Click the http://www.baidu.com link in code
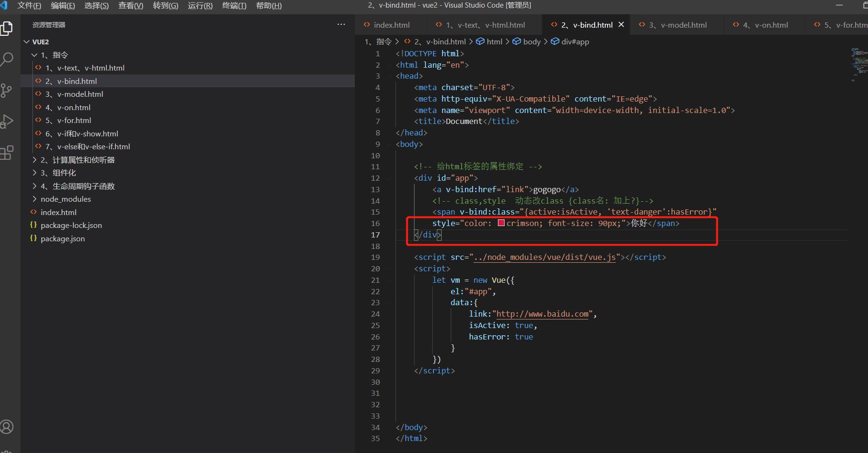Image resolution: width=868 pixels, height=453 pixels. tap(542, 314)
